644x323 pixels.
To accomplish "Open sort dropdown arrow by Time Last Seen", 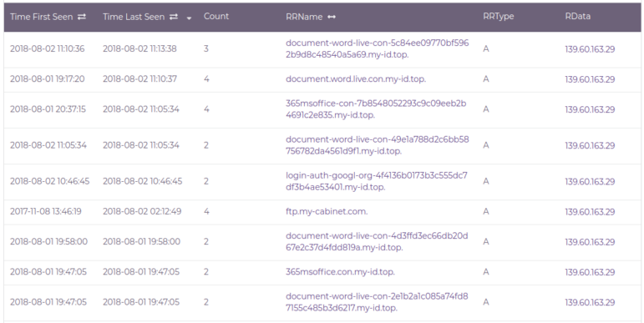I will [189, 18].
